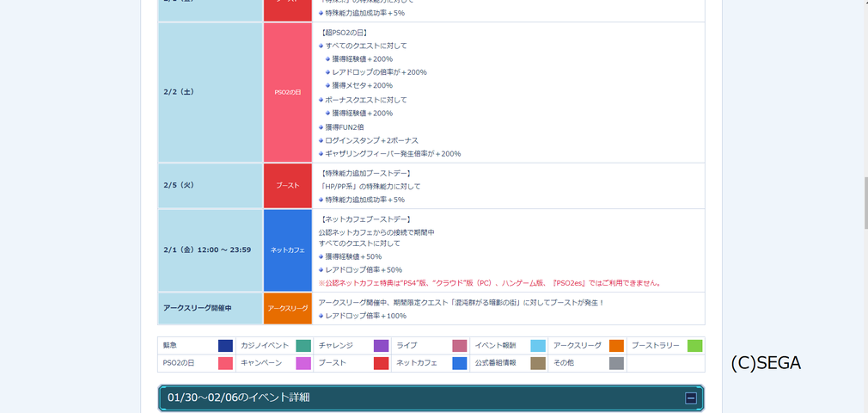Screen dimensions: 868x413
Task: Select the 獲得メセタ＋200% line
Action: [x=362, y=85]
